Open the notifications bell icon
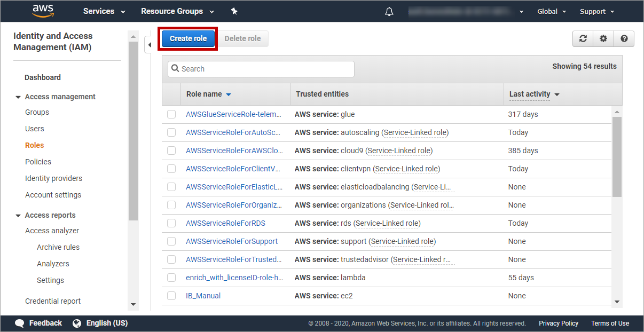Image resolution: width=644 pixels, height=332 pixels. point(389,11)
